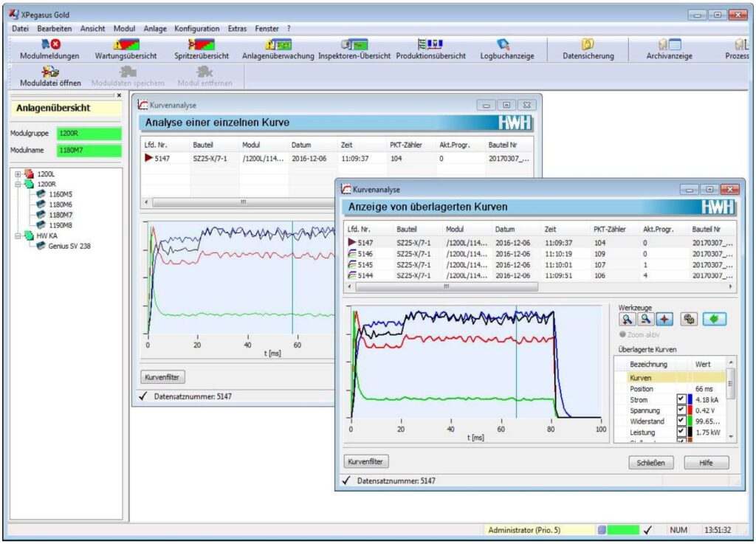Screen dimensions: 756x544
Task: Click the horizontal scrollbar thumb in overlay table
Action: coord(447,286)
